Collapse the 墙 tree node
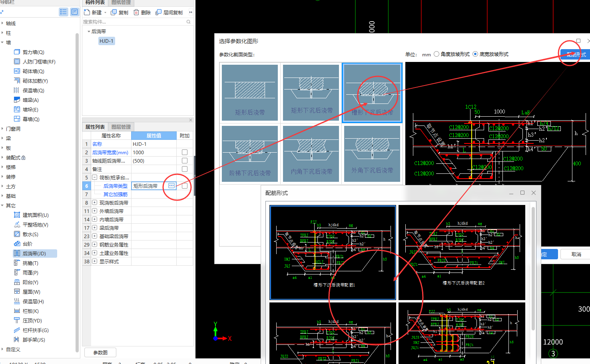The image size is (590, 364). [x=2, y=42]
